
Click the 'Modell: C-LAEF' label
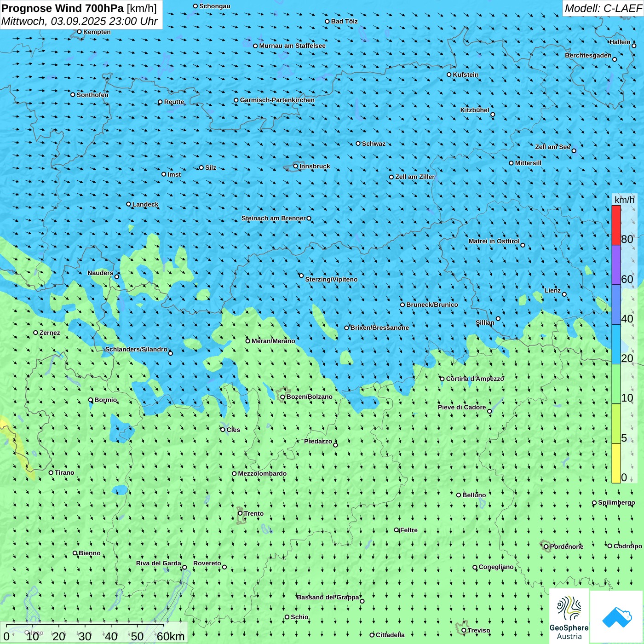(603, 8)
